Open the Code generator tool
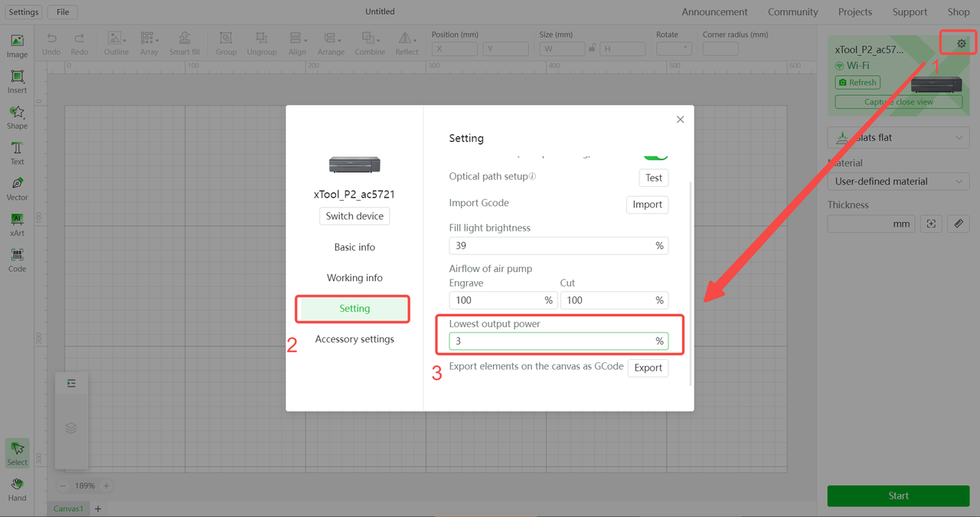Viewport: 980px width, 517px height. click(17, 260)
